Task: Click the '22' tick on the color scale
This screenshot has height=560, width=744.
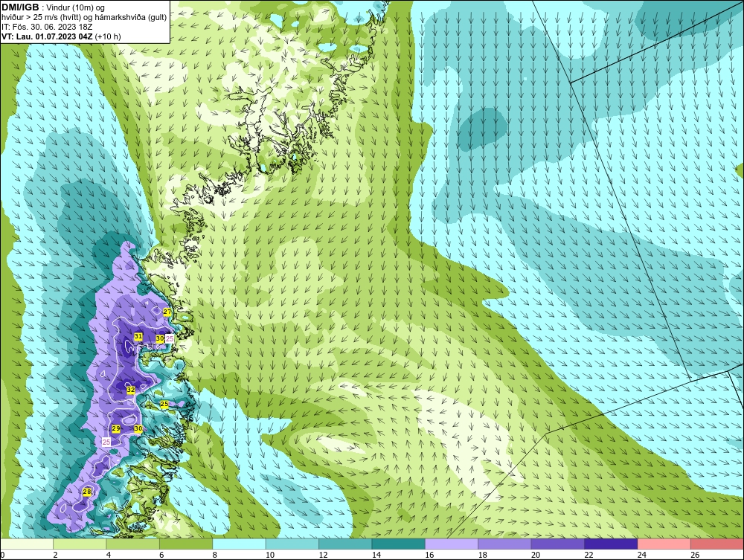Action: (589, 555)
